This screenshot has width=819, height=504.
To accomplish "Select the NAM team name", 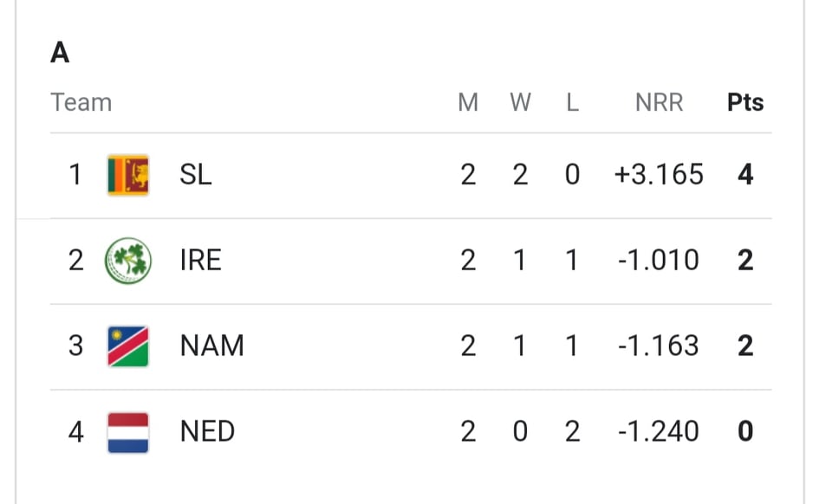I will tap(212, 346).
